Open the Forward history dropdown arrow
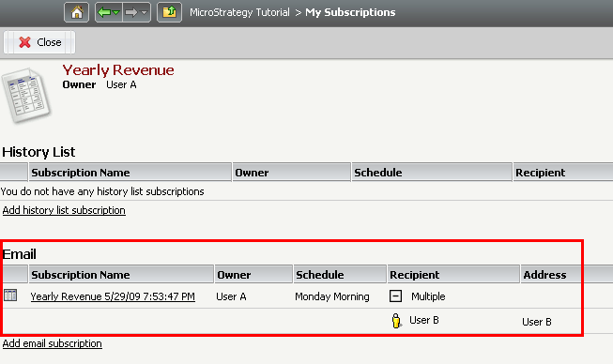This screenshot has width=613, height=364. pyautogui.click(x=145, y=12)
